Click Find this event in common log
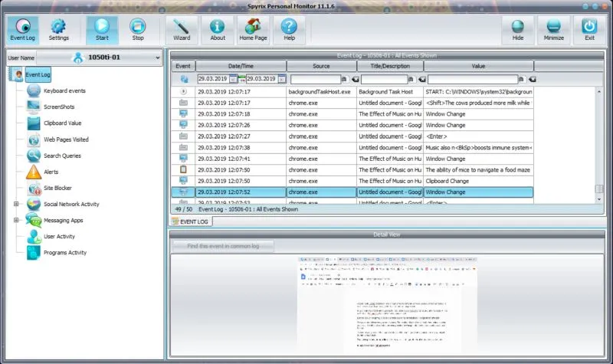The width and height of the screenshot is (613, 364). [x=223, y=246]
